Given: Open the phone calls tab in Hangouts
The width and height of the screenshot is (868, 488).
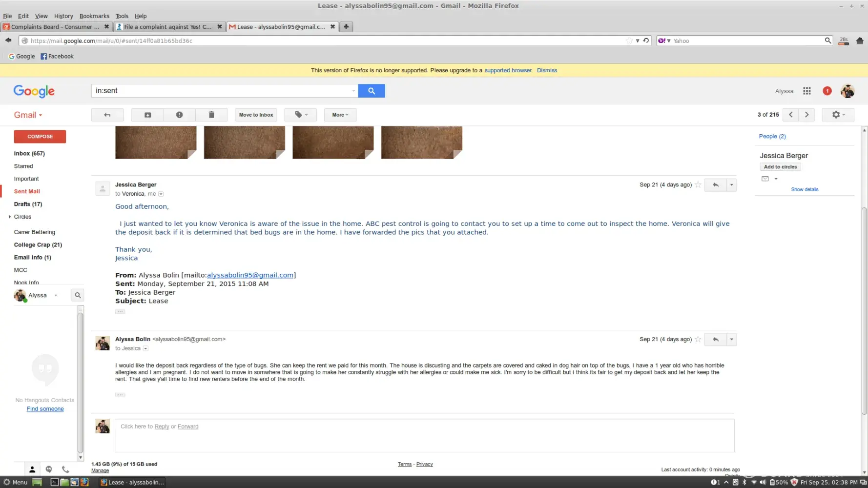Looking at the screenshot, I should click(x=65, y=469).
